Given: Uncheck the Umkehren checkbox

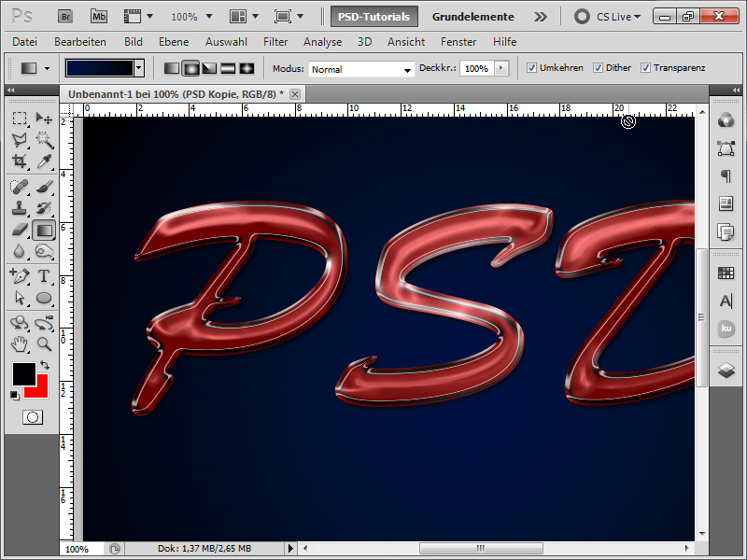Looking at the screenshot, I should (531, 68).
